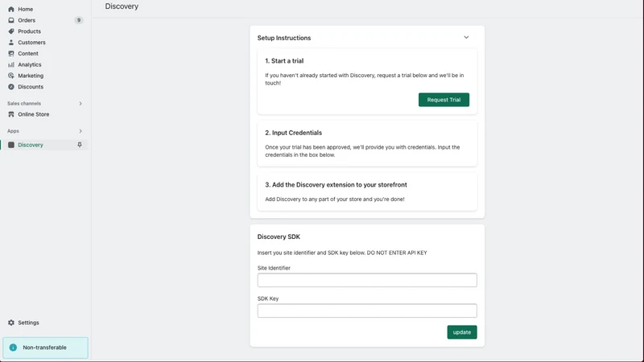Click the Analytics bar chart icon
Viewport: 644px width, 362px height.
tap(11, 64)
